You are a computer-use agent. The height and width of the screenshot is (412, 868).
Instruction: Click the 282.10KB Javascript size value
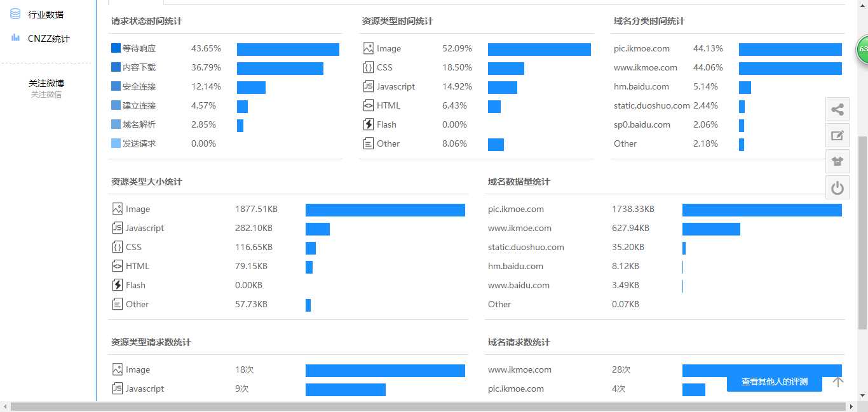[254, 228]
